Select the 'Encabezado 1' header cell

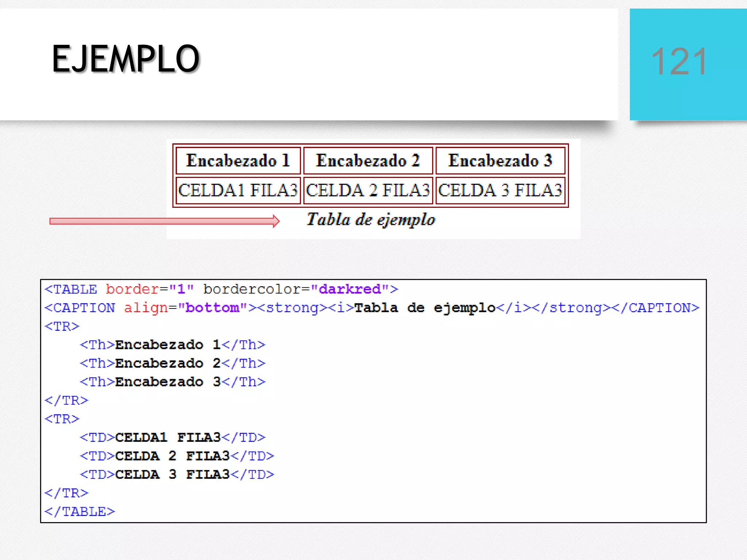tap(238, 160)
